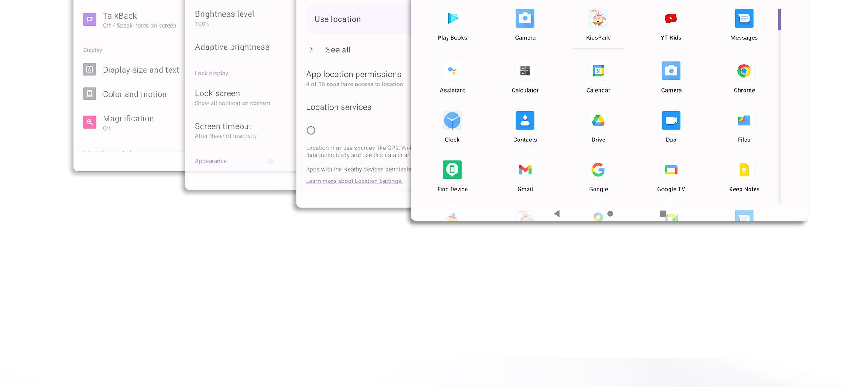
Task: Open the Keep Notes app
Action: click(x=744, y=170)
